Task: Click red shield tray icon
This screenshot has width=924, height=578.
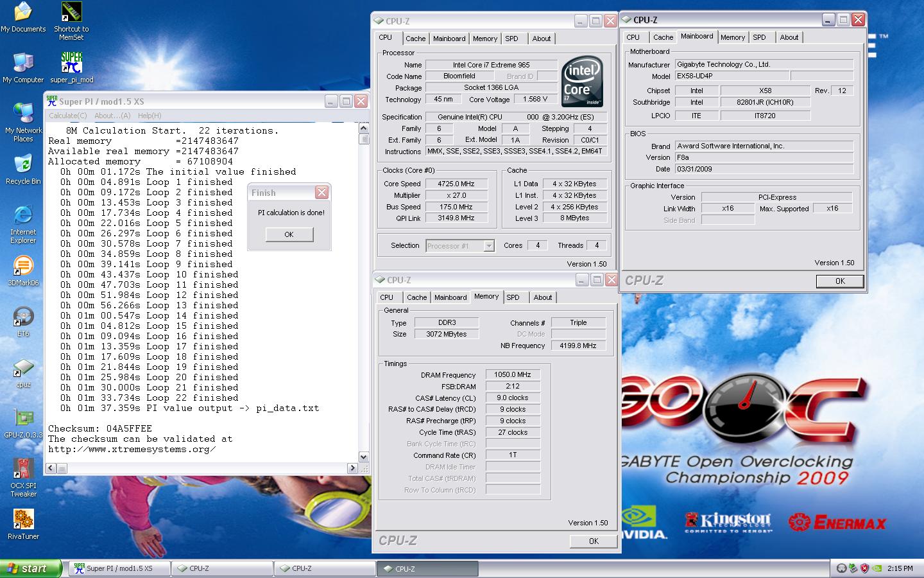Action: [864, 568]
